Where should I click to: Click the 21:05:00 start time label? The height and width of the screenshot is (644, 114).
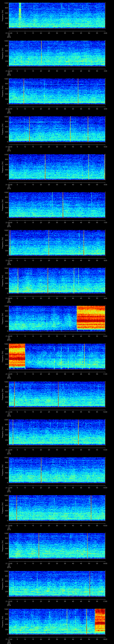point(9,184)
